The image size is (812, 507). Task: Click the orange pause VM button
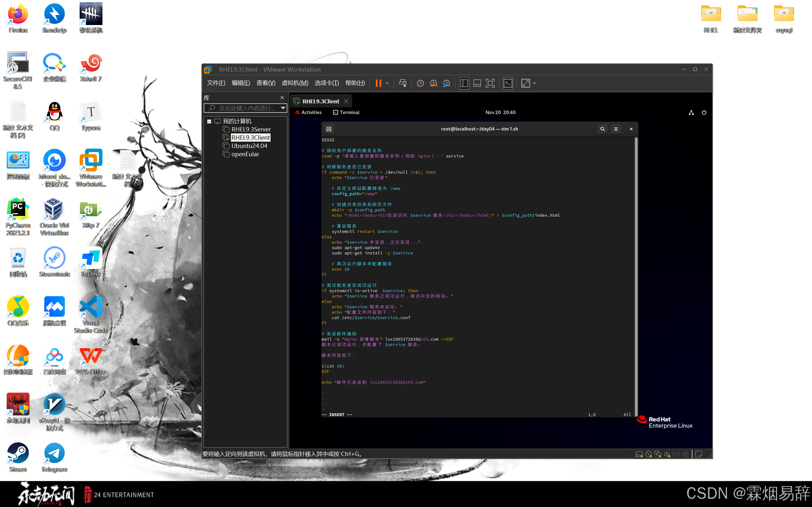pos(378,83)
